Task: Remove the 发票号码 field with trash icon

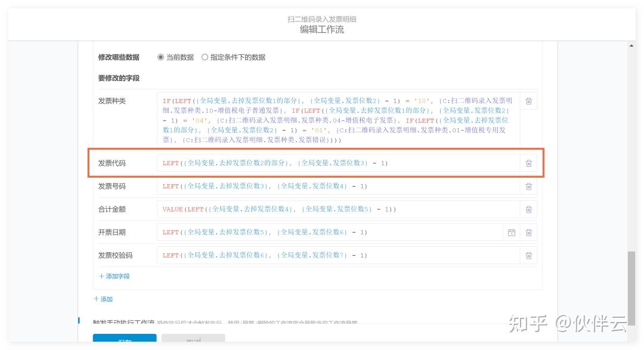Action: click(x=528, y=187)
